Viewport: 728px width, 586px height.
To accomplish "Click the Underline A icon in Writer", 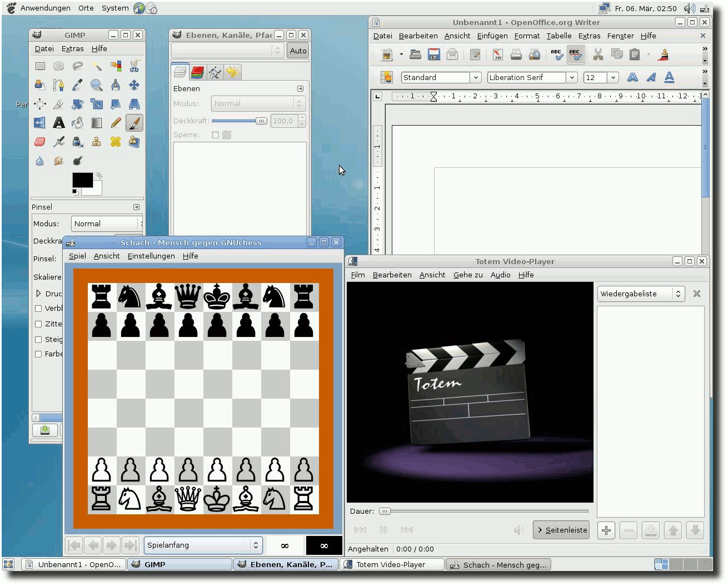I will (x=669, y=77).
